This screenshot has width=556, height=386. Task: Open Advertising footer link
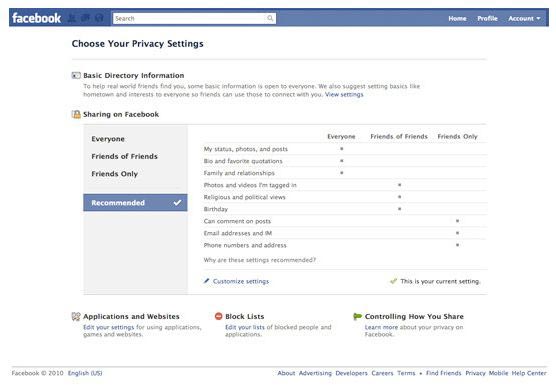[x=315, y=373]
